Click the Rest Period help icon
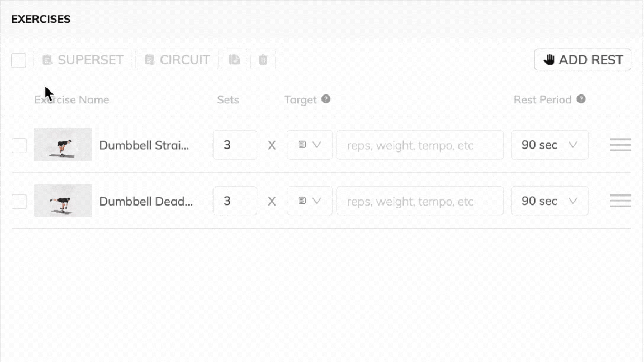644x362 pixels. pyautogui.click(x=581, y=99)
